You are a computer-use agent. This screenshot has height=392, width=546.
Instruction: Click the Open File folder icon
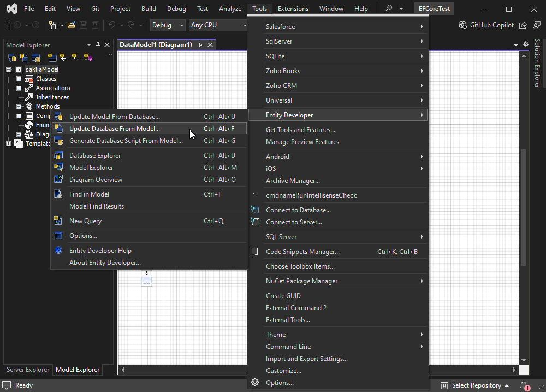coord(71,25)
